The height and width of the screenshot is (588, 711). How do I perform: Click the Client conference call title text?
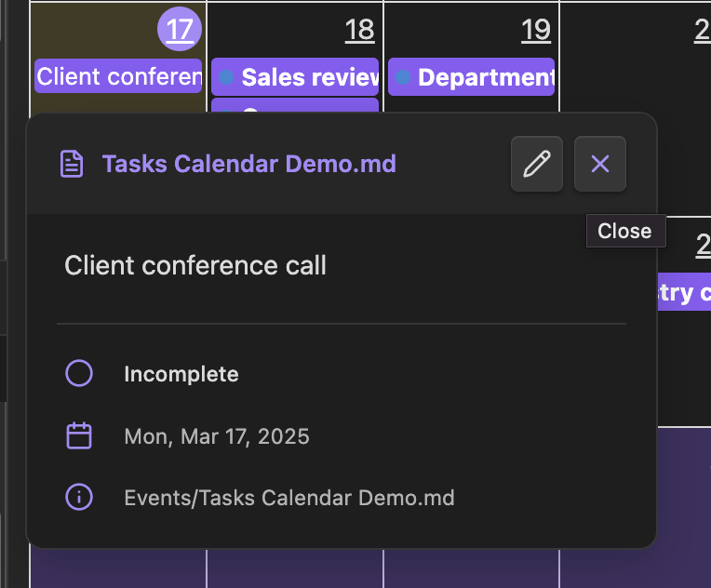tap(195, 265)
